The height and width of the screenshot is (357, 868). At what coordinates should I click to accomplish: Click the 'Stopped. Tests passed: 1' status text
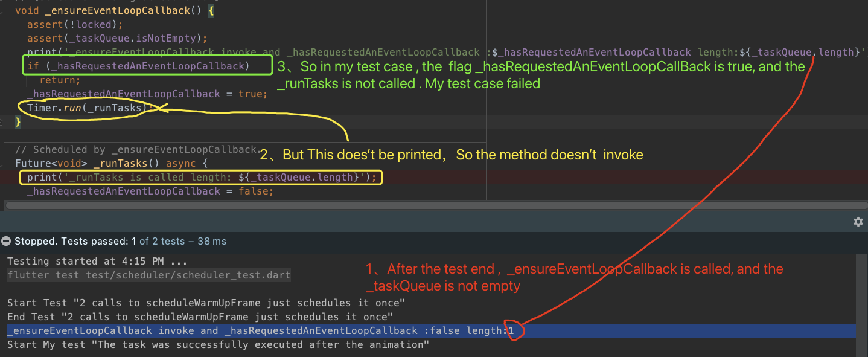75,241
